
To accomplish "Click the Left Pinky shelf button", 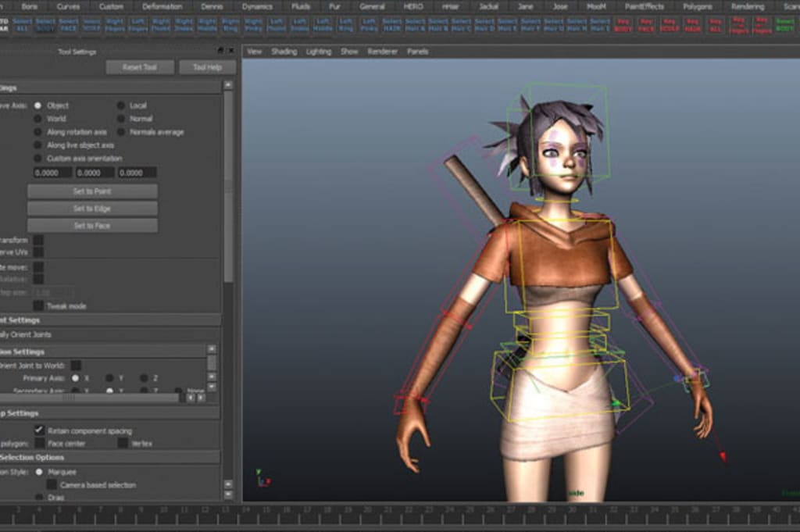I will 369,24.
